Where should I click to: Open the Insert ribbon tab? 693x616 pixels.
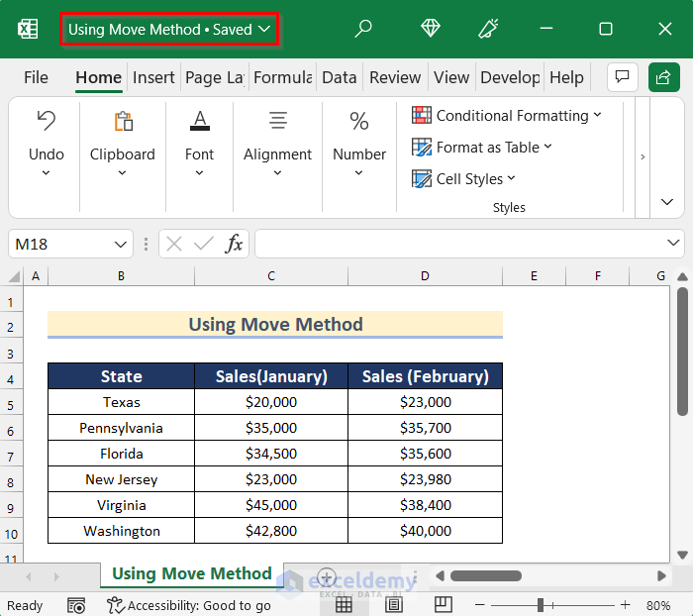point(153,77)
